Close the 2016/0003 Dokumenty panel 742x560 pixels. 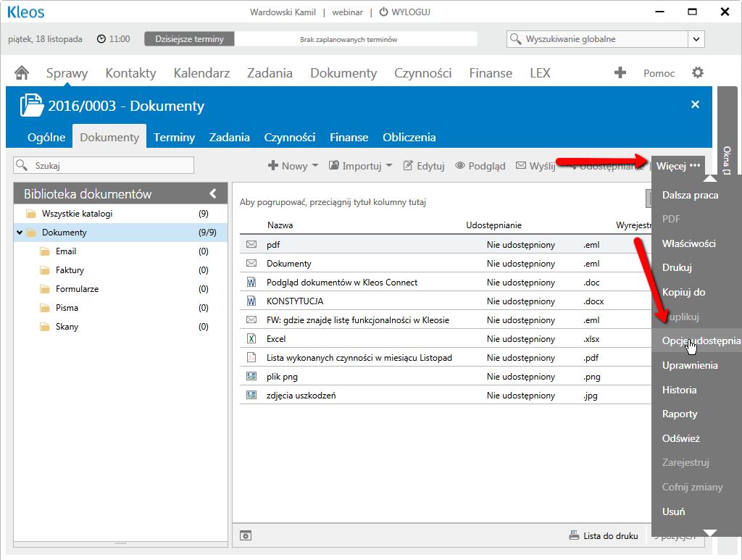pos(695,104)
